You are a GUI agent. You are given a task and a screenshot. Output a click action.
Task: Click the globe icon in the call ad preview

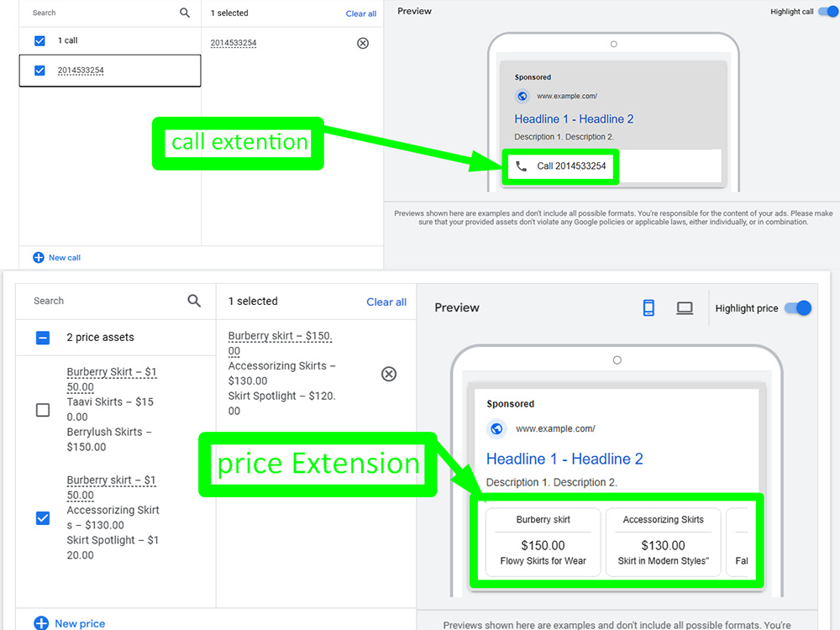[522, 97]
